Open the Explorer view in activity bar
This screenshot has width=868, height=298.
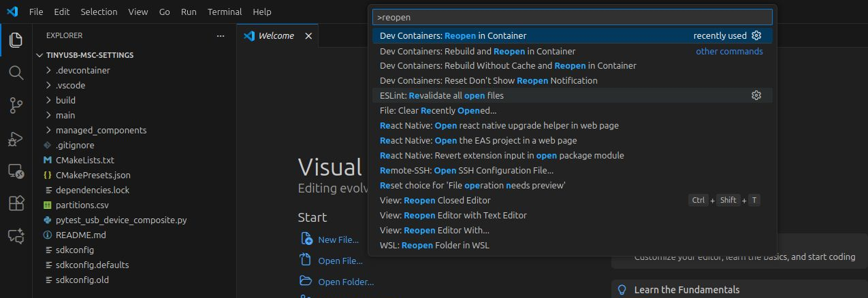pos(16,40)
